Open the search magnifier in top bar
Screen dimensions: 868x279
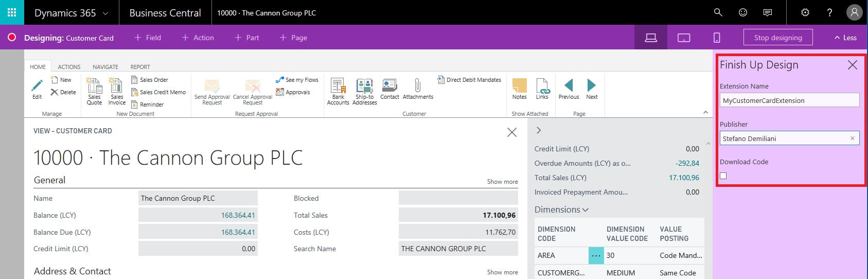(718, 12)
